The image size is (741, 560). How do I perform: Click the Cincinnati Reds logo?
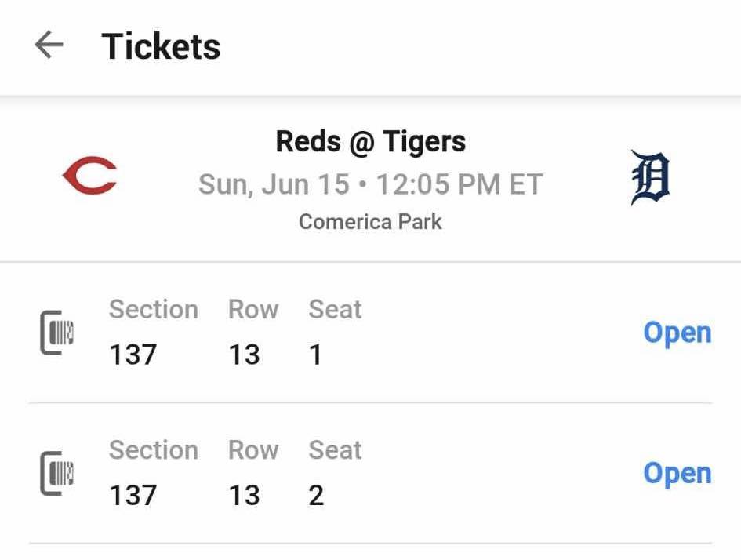(x=89, y=176)
